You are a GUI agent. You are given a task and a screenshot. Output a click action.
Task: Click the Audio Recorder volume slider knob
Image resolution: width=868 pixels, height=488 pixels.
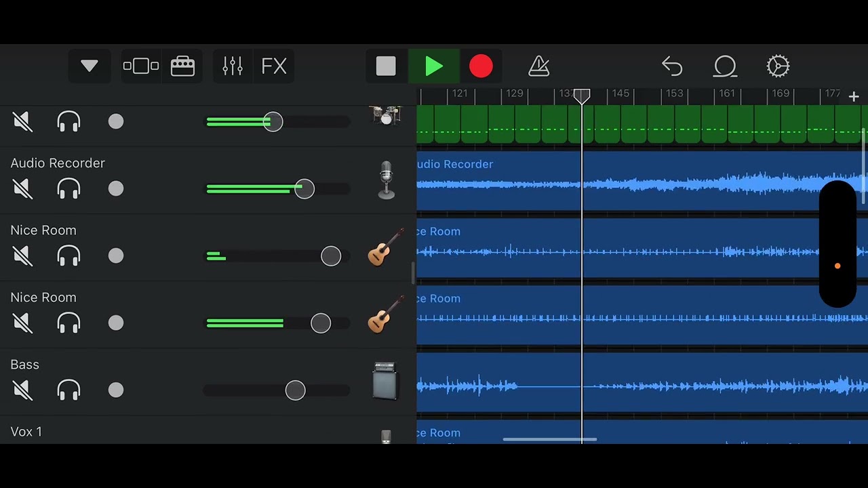click(304, 188)
